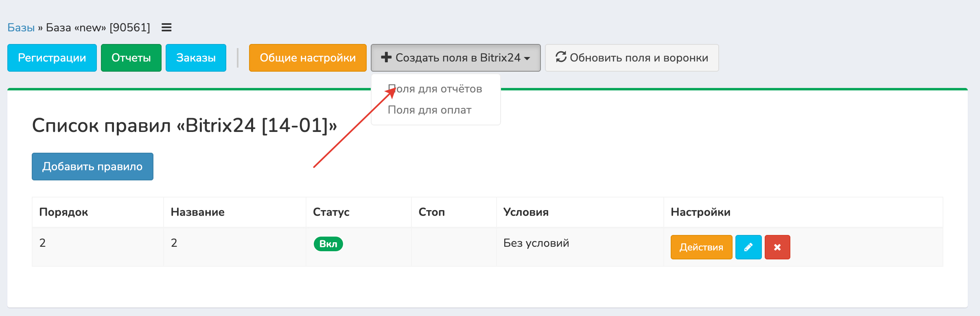Screen dimensions: 980x316
Task: Open the hamburger menu next to the base name
Action: (166, 28)
